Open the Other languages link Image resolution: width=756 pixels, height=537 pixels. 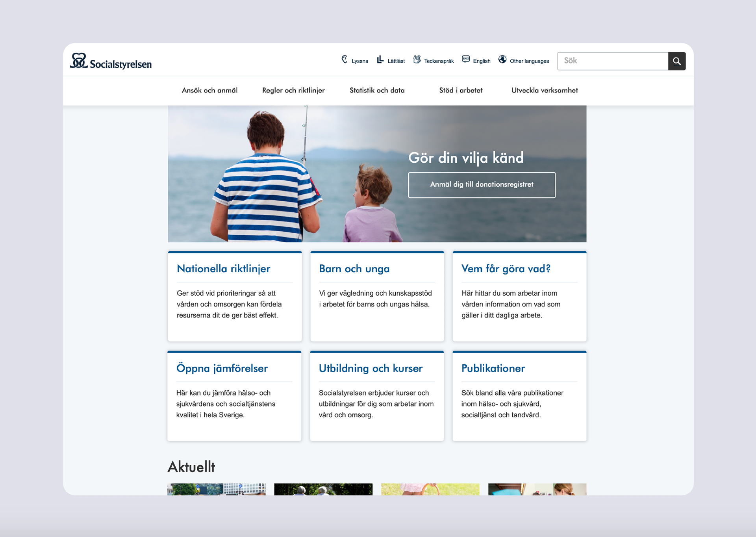(x=529, y=61)
